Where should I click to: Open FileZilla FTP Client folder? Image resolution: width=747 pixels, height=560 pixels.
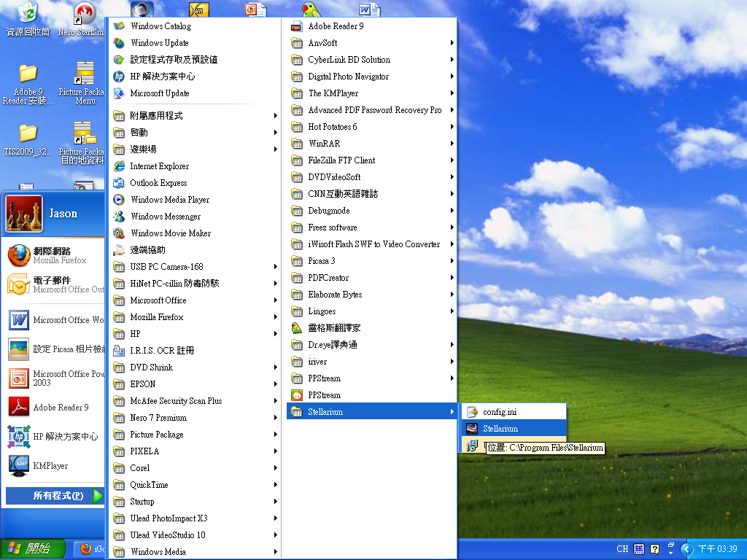pos(371,160)
